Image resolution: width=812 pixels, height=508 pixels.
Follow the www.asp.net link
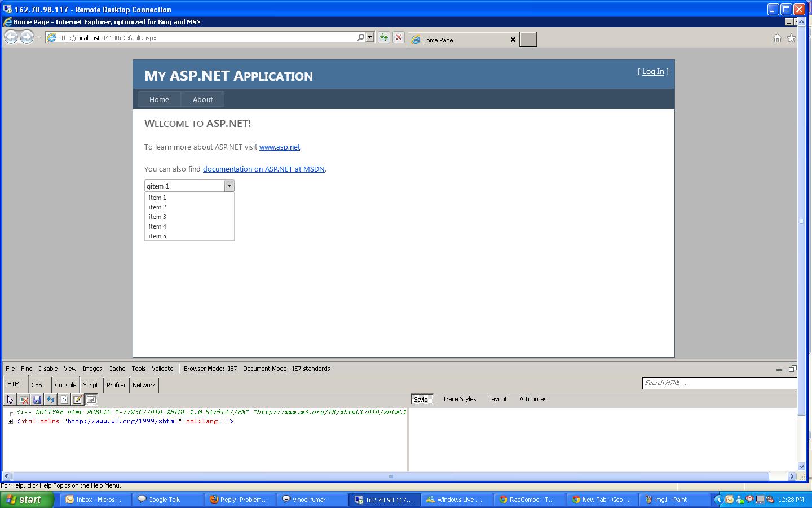pos(280,147)
